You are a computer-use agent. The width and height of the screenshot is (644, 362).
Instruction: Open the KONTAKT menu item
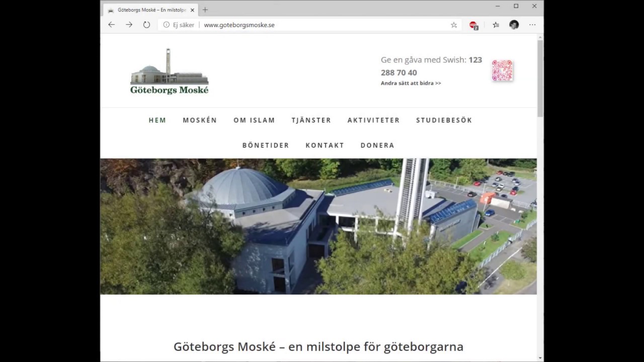[325, 145]
